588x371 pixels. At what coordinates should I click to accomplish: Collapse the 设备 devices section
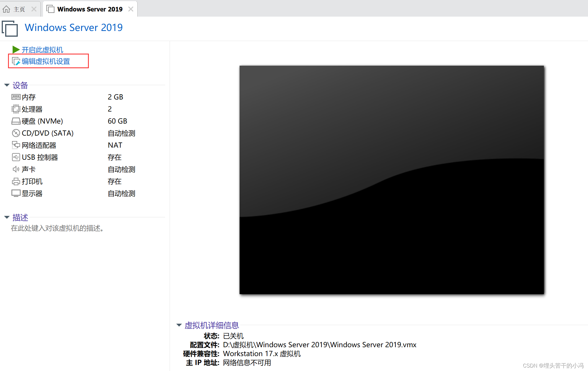coord(7,85)
